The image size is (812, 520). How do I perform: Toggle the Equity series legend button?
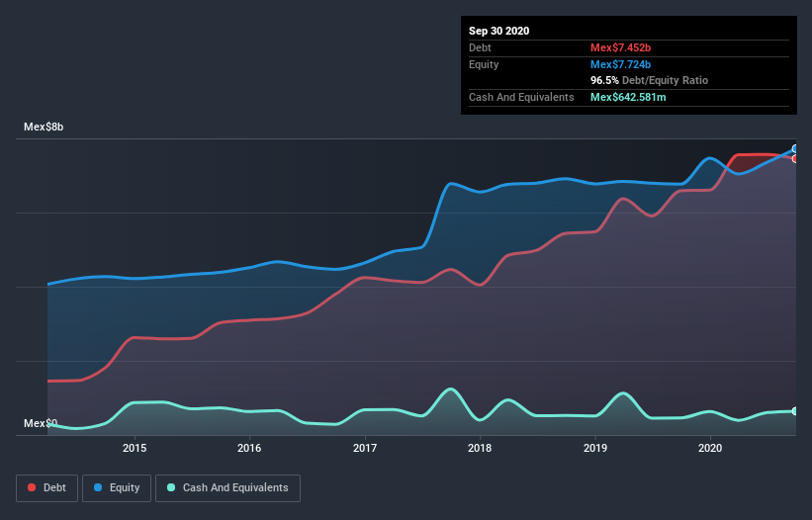click(x=117, y=488)
